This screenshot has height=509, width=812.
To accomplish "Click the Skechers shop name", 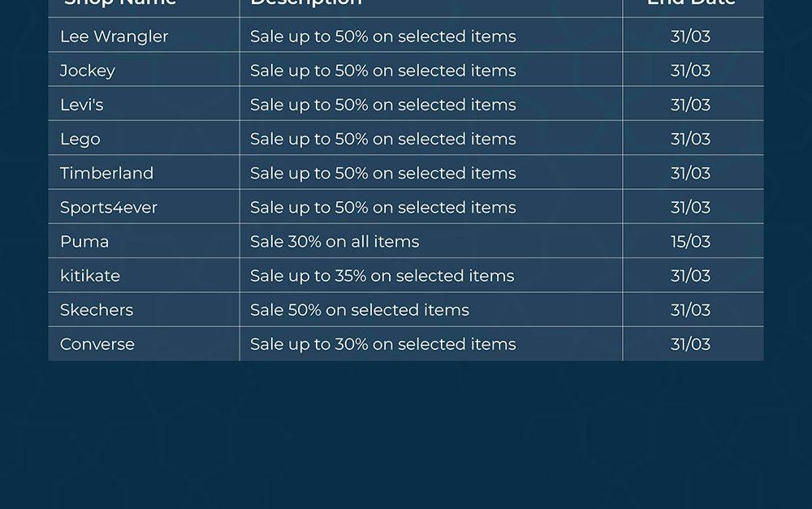I will (x=97, y=309).
